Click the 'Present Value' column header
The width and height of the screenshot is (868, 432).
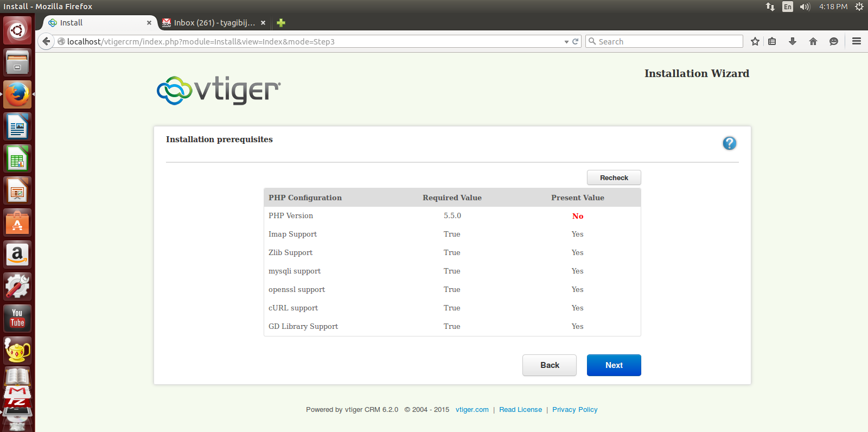pyautogui.click(x=578, y=198)
